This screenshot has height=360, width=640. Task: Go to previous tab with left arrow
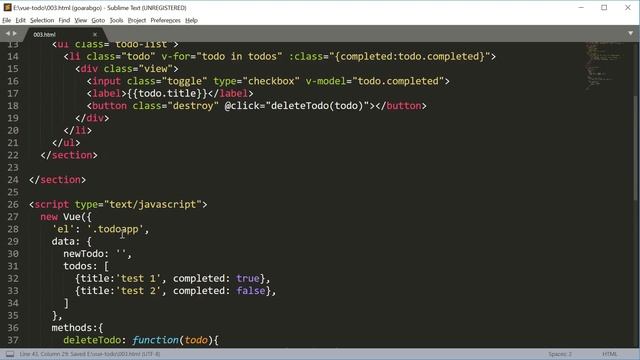click(7, 33)
